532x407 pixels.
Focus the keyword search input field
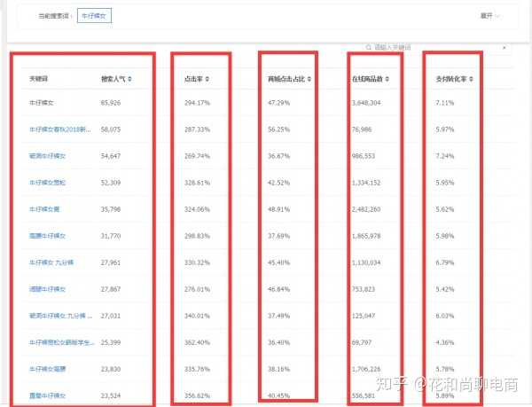click(x=434, y=47)
